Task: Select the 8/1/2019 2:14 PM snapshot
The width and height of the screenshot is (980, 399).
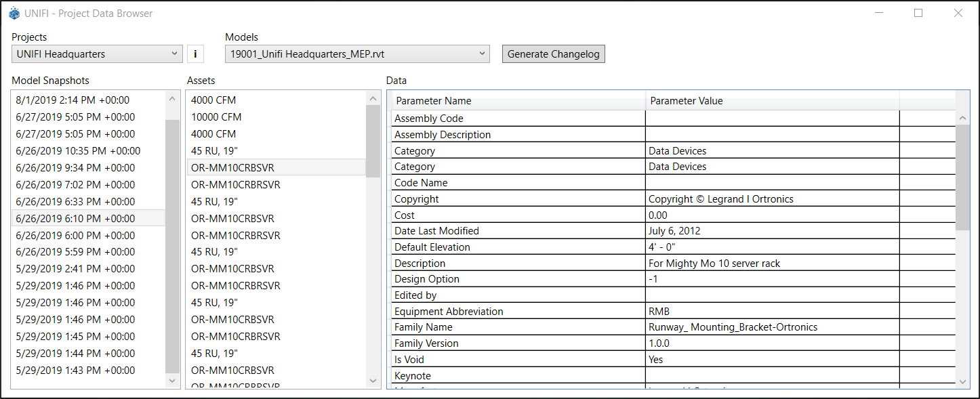Action: pos(73,100)
